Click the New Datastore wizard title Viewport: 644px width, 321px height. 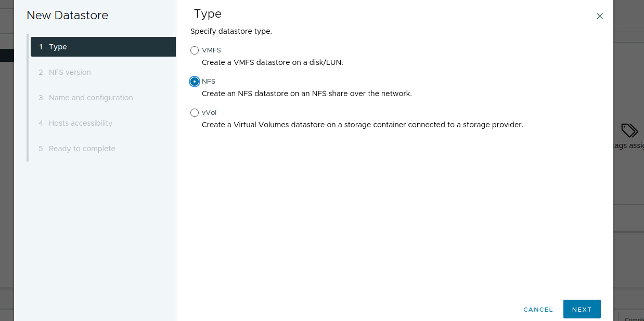coord(68,16)
